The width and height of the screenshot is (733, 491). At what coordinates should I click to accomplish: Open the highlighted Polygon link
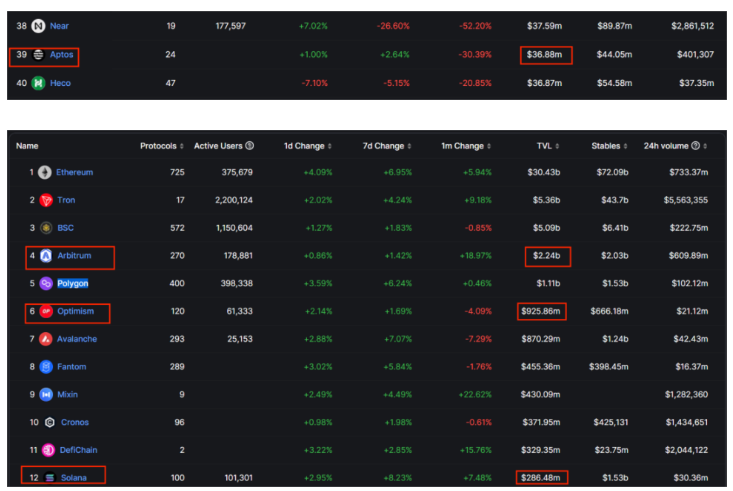[72, 283]
